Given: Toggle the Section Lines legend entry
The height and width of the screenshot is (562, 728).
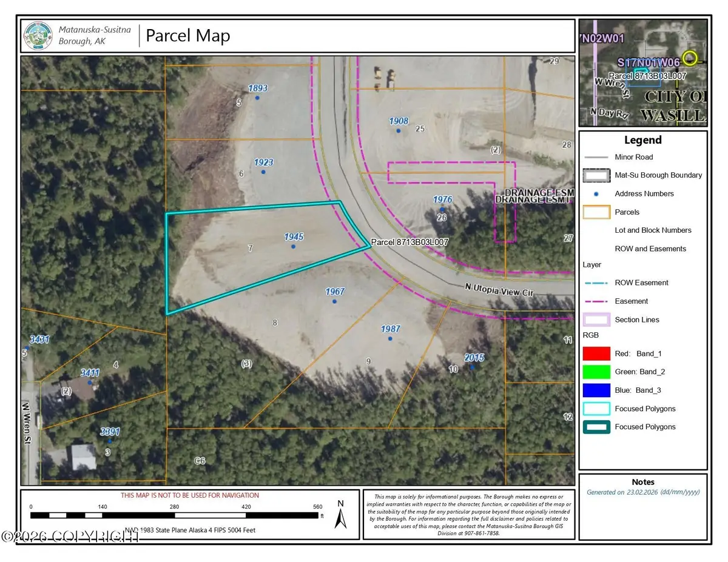Looking at the screenshot, I should click(596, 319).
